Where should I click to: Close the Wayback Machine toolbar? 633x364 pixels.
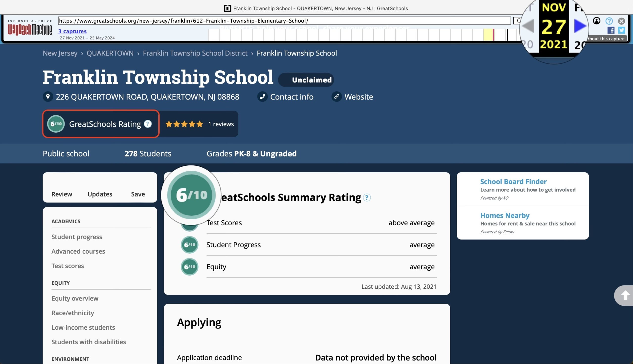pos(621,21)
